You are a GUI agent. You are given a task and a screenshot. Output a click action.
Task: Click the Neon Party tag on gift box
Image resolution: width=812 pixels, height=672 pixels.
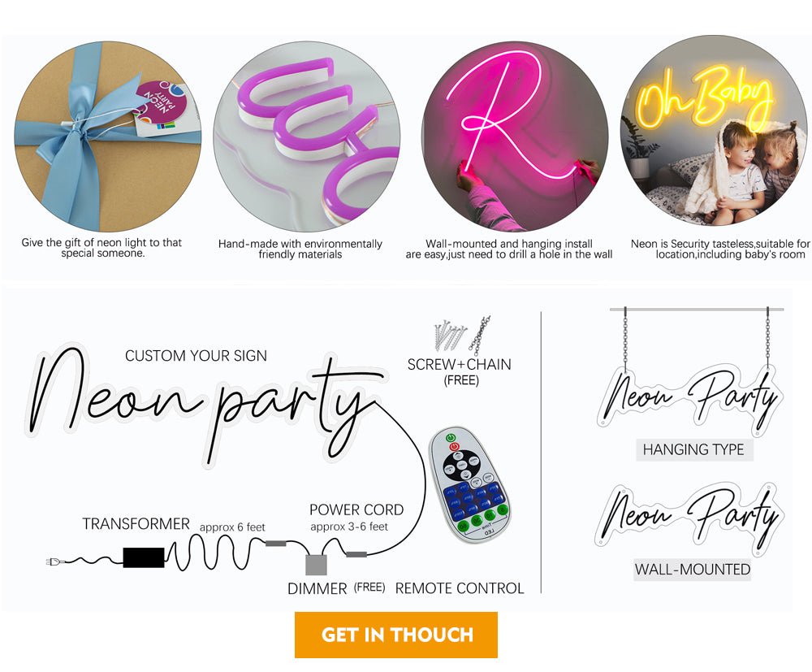[x=161, y=106]
